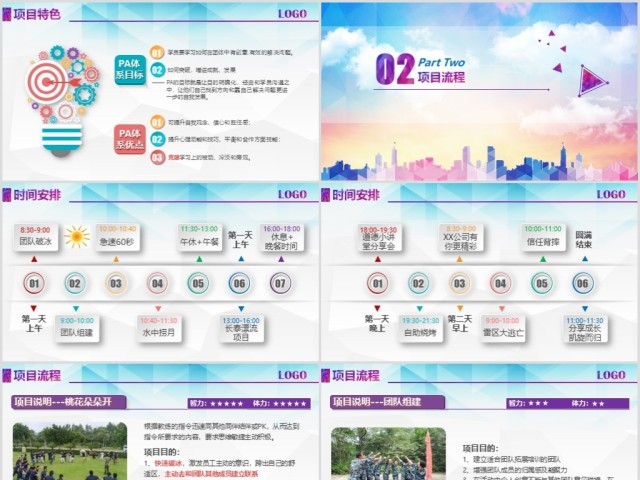Click the 11:00-11:30 分享成长凯旋而归 box
This screenshot has width=640, height=480.
pos(585,328)
